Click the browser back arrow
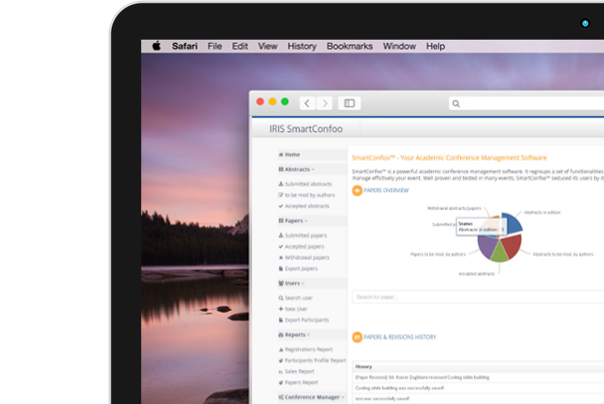This screenshot has height=404, width=604. click(306, 103)
